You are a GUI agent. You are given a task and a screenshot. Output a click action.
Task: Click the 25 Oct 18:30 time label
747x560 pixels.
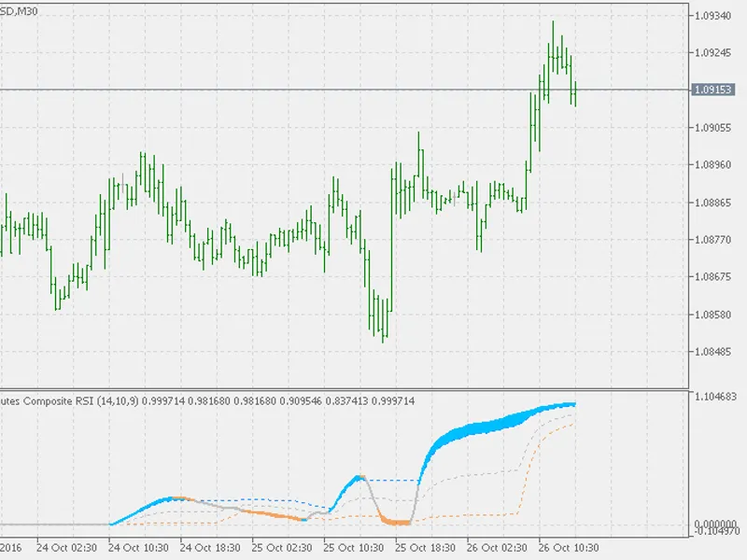(425, 548)
